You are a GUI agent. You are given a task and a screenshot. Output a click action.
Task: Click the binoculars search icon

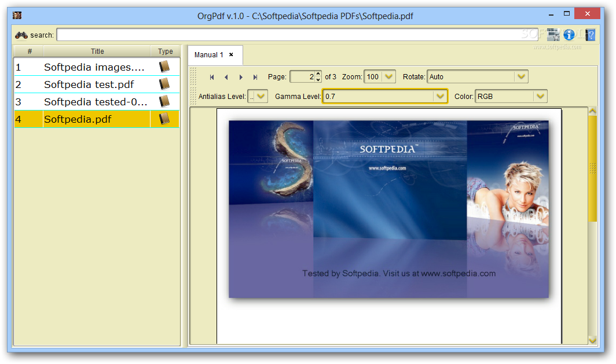(21, 35)
